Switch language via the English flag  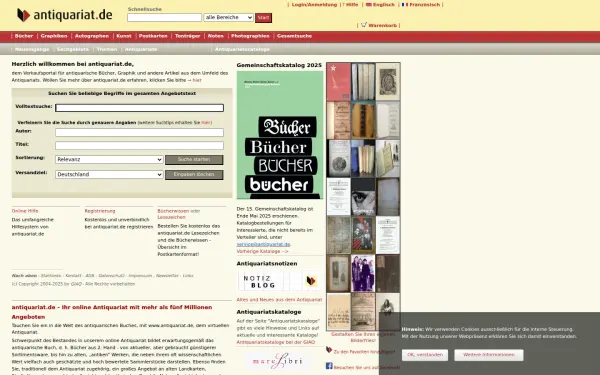tap(368, 5)
